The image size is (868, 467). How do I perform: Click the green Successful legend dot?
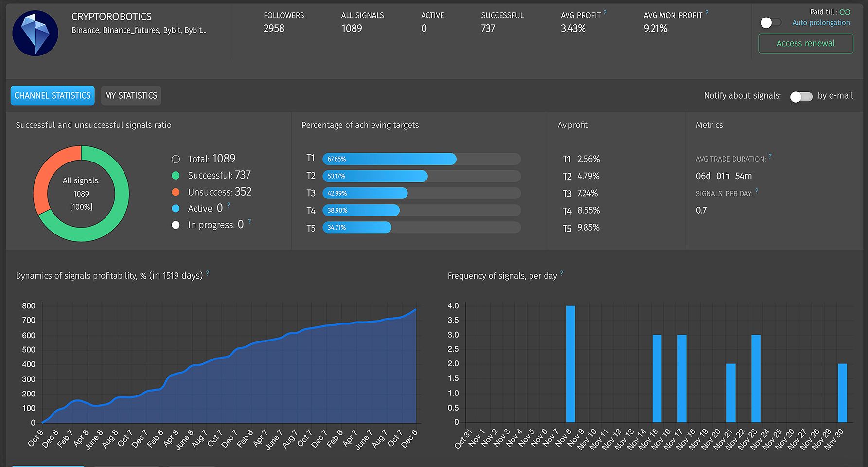point(176,176)
